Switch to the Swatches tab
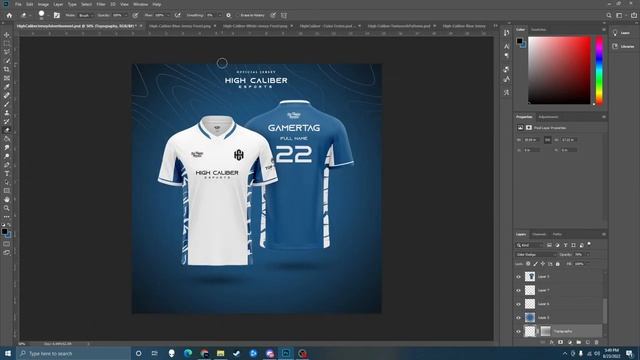Viewport: 640px width, 360px height. [538, 29]
